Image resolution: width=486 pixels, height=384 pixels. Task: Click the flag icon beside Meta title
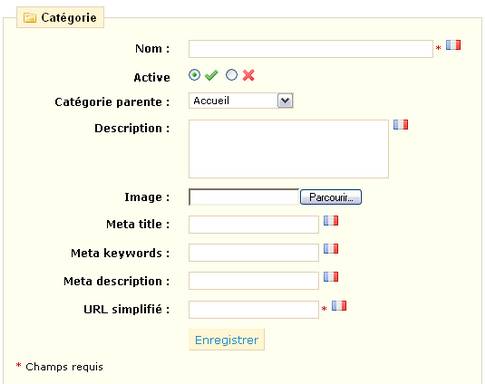coord(331,221)
